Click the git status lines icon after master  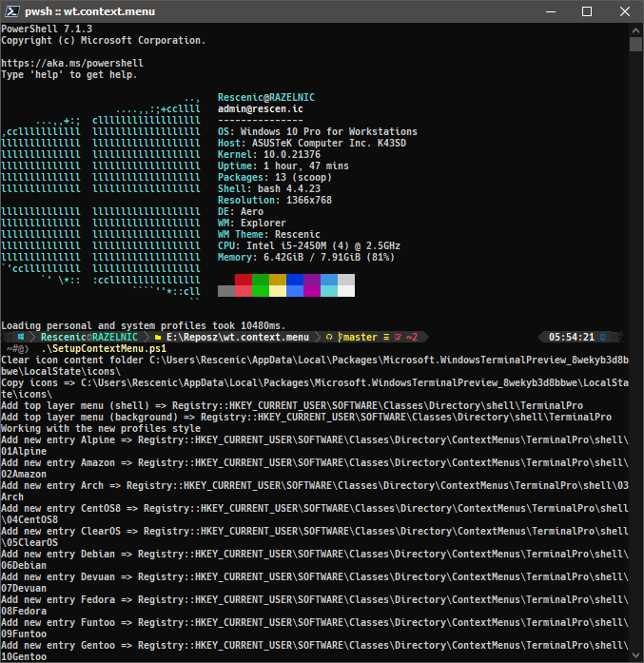point(386,337)
